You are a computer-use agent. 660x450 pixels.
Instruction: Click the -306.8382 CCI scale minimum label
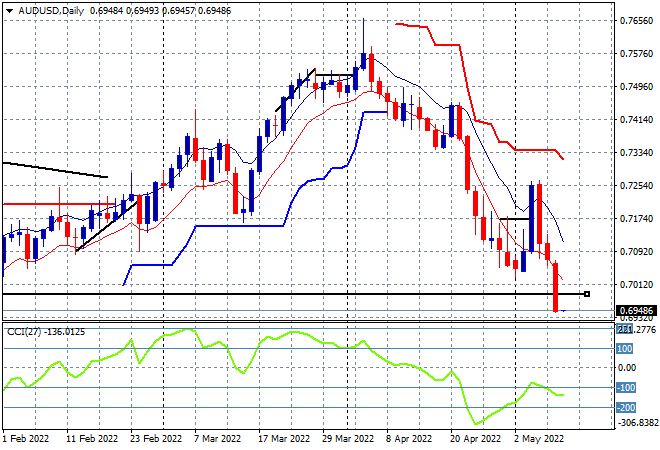click(637, 423)
